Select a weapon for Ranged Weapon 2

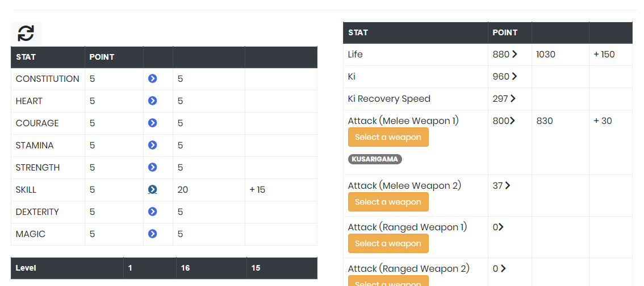click(x=388, y=281)
